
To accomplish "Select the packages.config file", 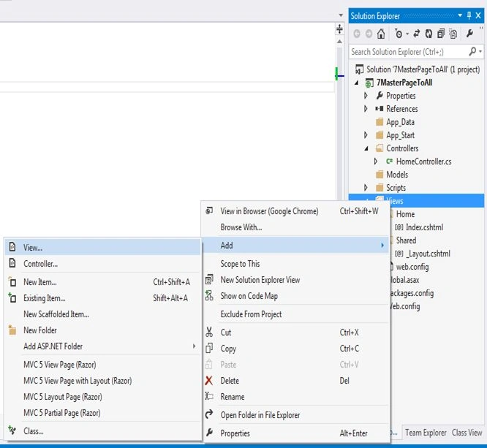I will [412, 293].
